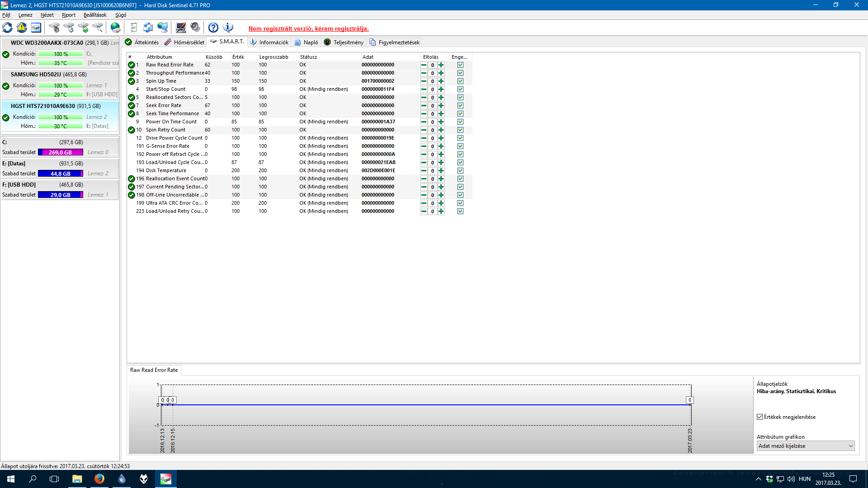The image size is (868, 488).
Task: Open the Napló tab
Action: point(307,42)
